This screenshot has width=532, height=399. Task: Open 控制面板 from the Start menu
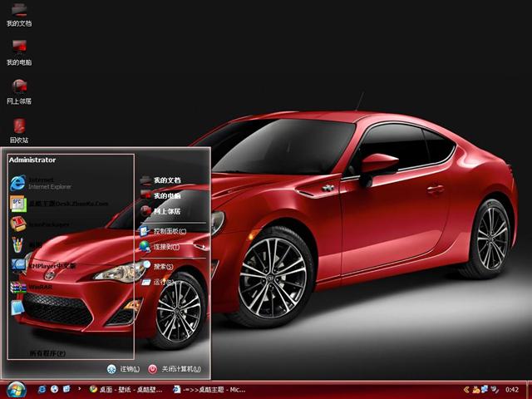point(168,231)
